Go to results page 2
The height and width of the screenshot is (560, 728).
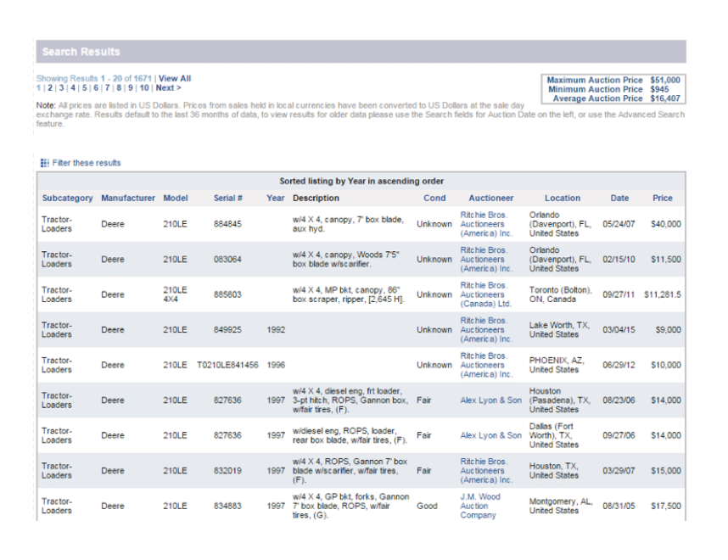pyautogui.click(x=49, y=88)
